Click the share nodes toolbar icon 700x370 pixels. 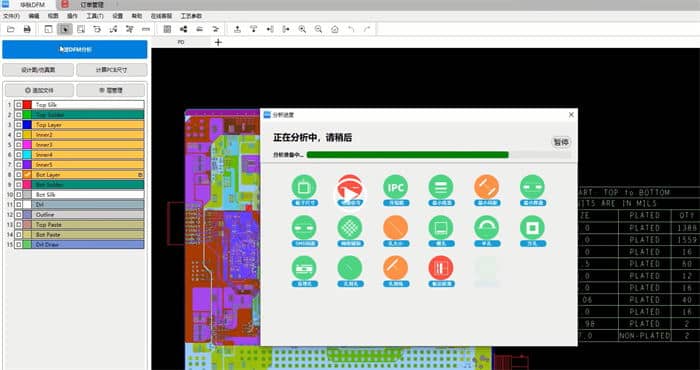click(183, 29)
